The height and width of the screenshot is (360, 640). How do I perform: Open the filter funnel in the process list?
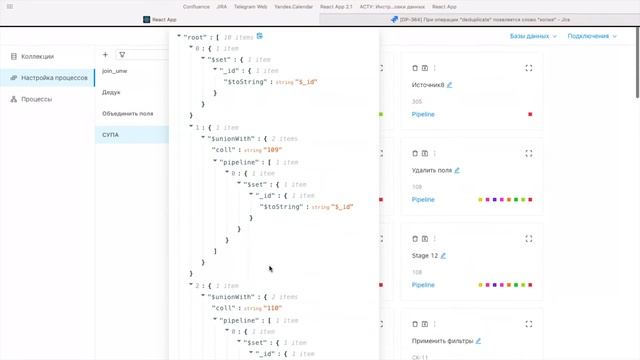click(122, 55)
